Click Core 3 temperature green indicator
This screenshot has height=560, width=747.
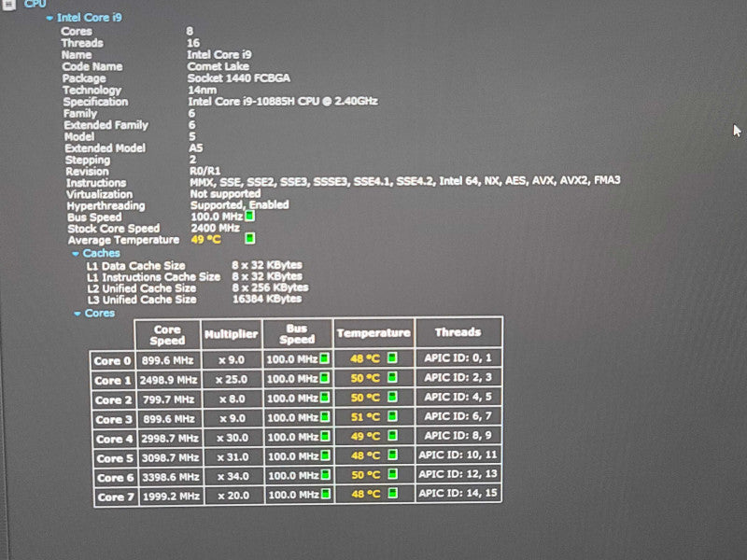(392, 416)
